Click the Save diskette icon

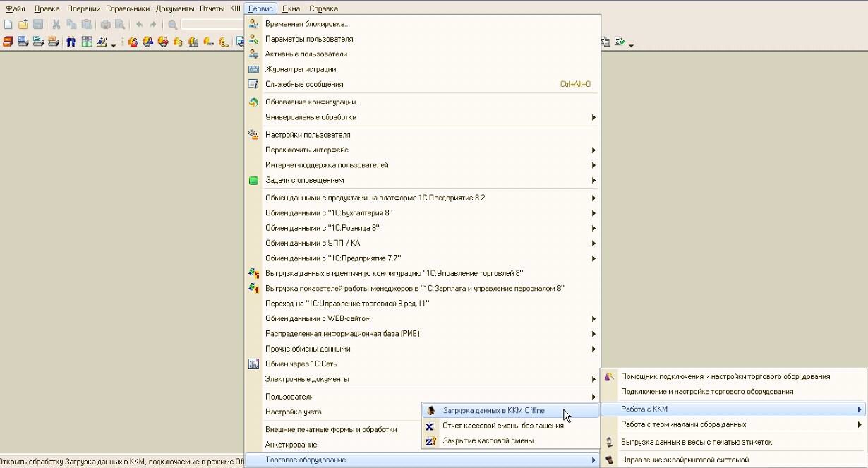38,24
